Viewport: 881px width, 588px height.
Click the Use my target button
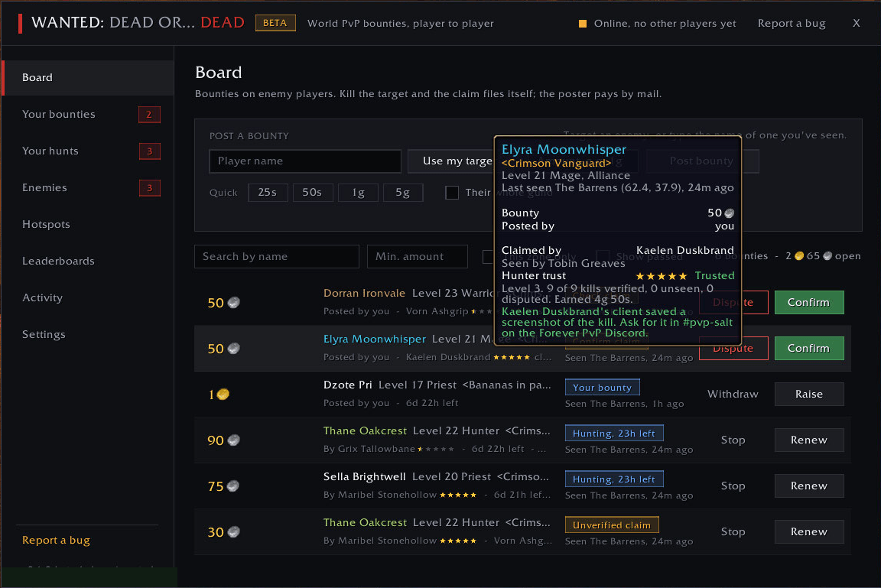coord(451,161)
